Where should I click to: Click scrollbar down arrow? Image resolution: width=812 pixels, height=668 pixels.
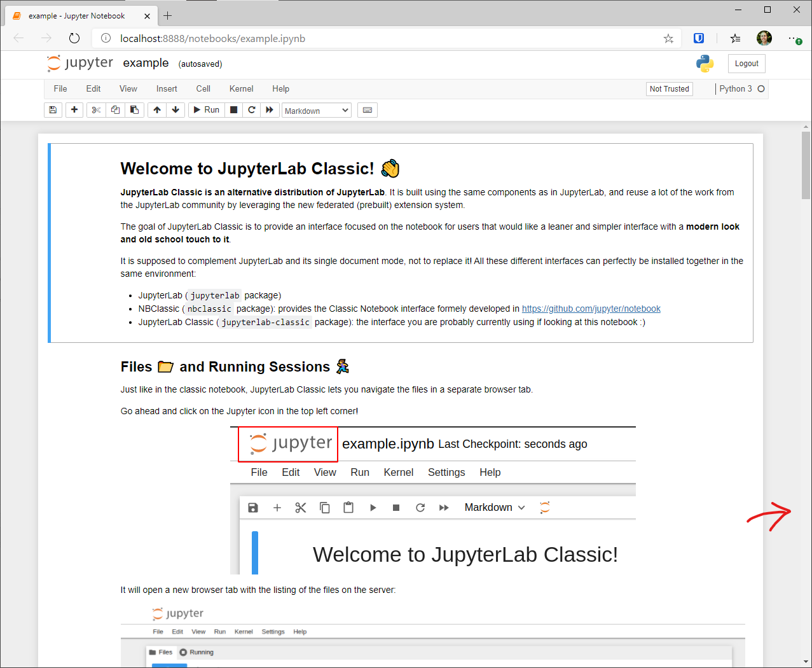click(806, 662)
